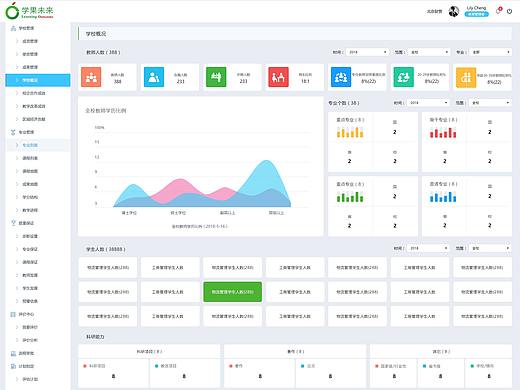Open the notification bell with red badge

coord(499,11)
